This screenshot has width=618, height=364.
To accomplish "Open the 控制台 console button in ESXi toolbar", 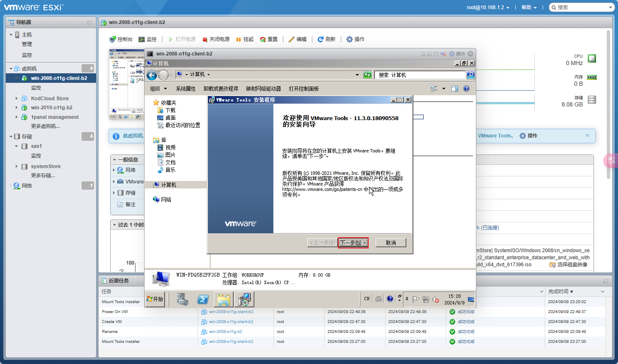I will [121, 39].
